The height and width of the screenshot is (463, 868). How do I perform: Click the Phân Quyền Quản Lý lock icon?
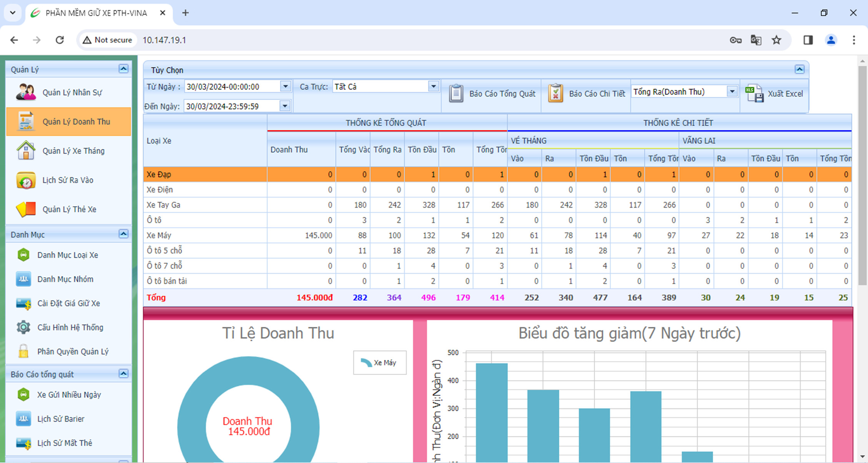click(x=23, y=351)
